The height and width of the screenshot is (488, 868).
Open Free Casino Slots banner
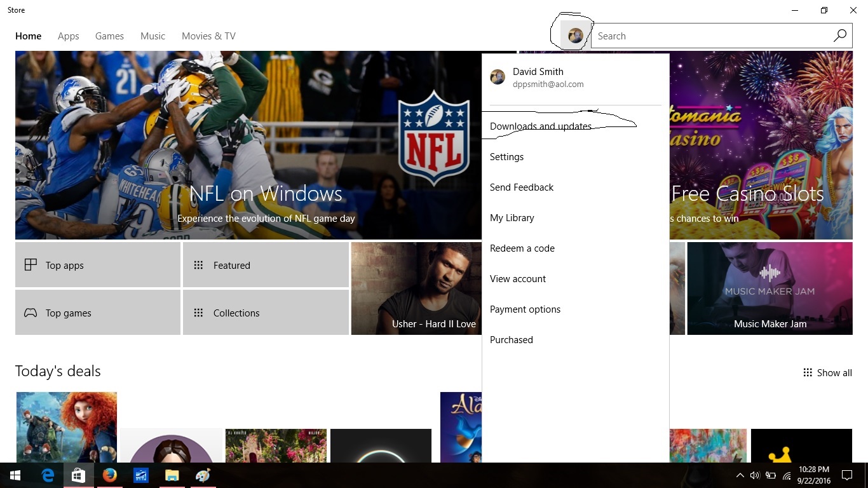(x=761, y=145)
